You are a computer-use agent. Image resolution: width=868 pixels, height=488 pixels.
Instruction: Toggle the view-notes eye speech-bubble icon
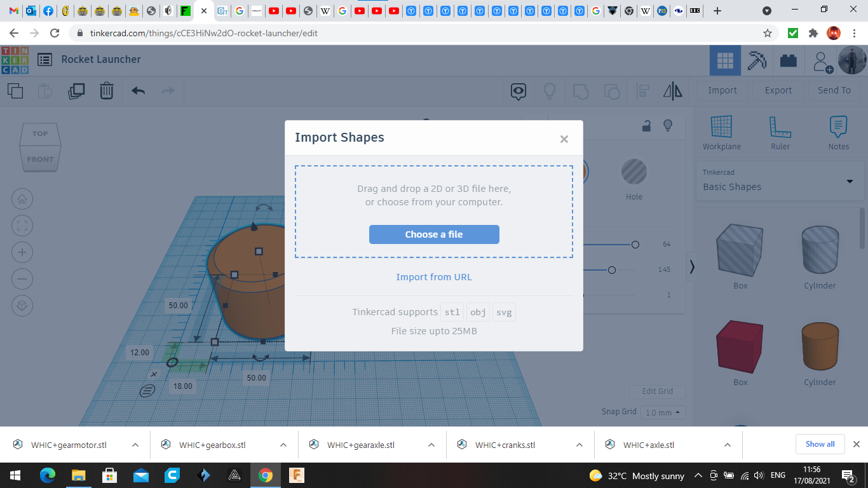tap(519, 91)
